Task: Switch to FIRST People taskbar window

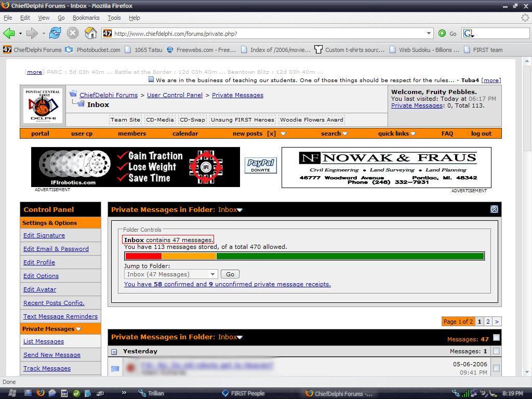Action: pos(243,393)
